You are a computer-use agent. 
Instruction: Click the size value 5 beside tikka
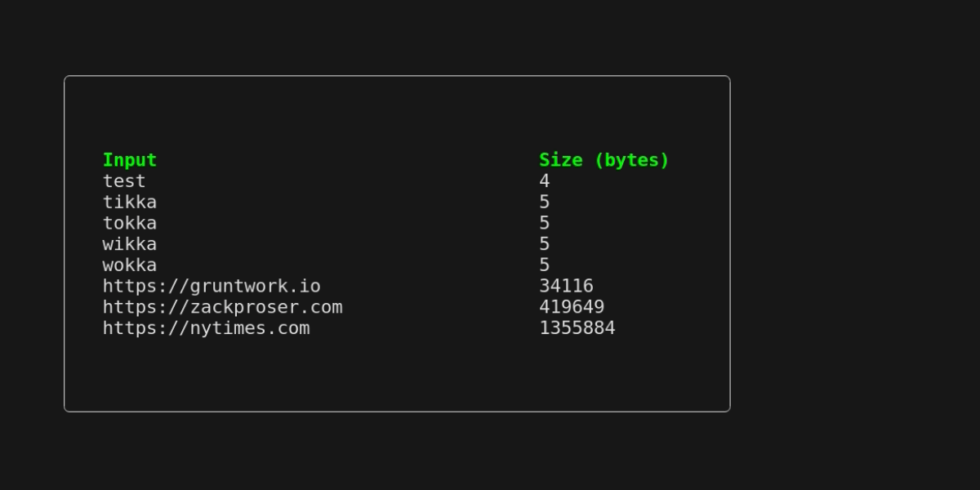[x=545, y=202]
